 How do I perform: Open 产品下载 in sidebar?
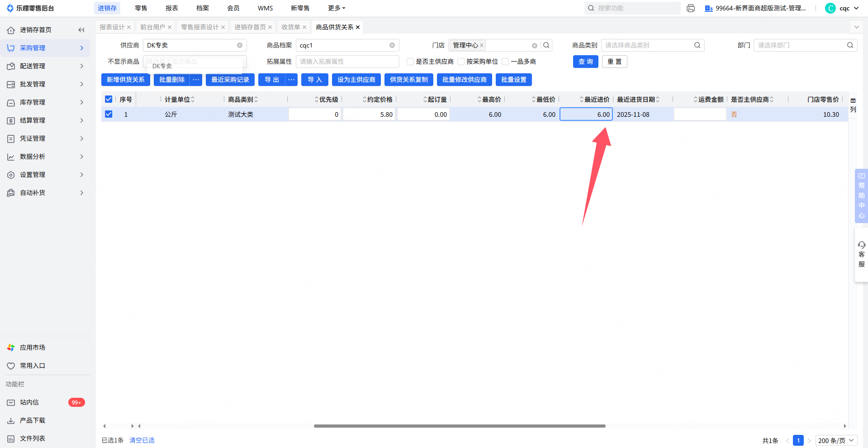(33, 420)
